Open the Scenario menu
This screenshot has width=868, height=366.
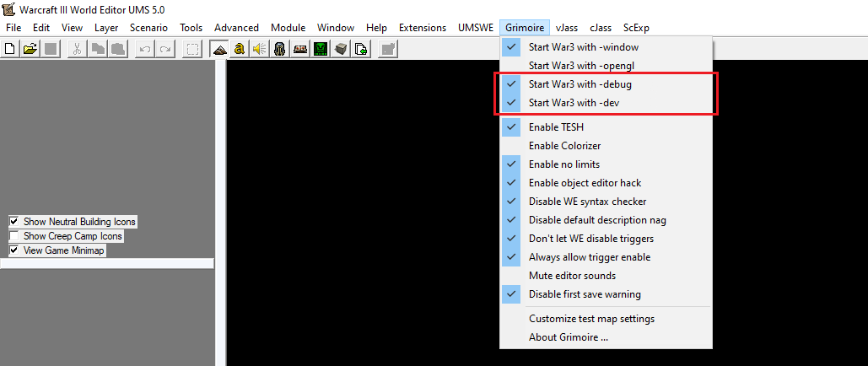pos(149,28)
